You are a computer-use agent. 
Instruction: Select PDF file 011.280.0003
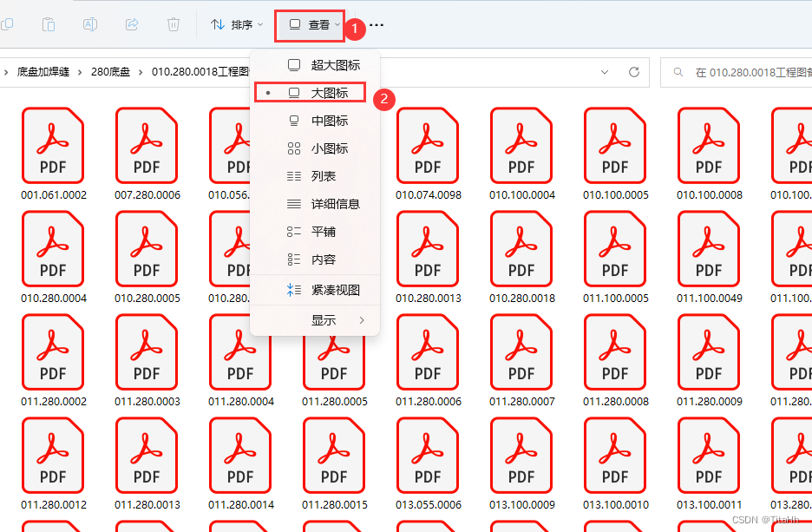click(147, 360)
